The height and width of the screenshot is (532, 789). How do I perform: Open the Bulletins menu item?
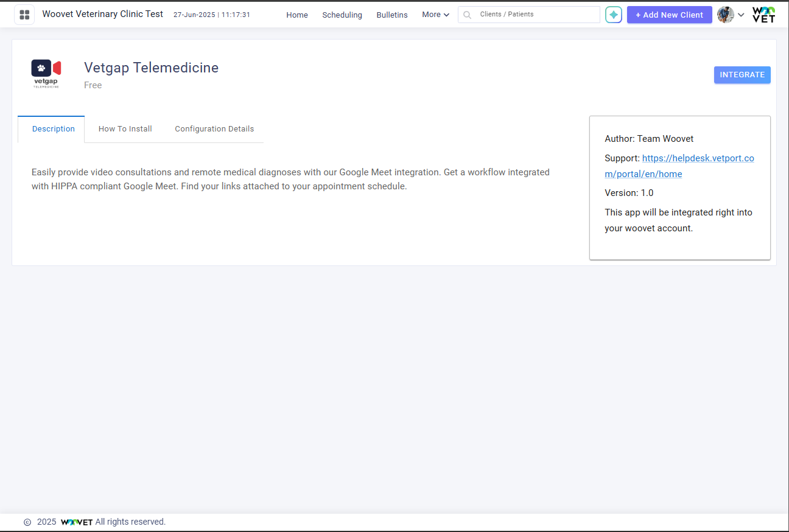[x=392, y=15]
